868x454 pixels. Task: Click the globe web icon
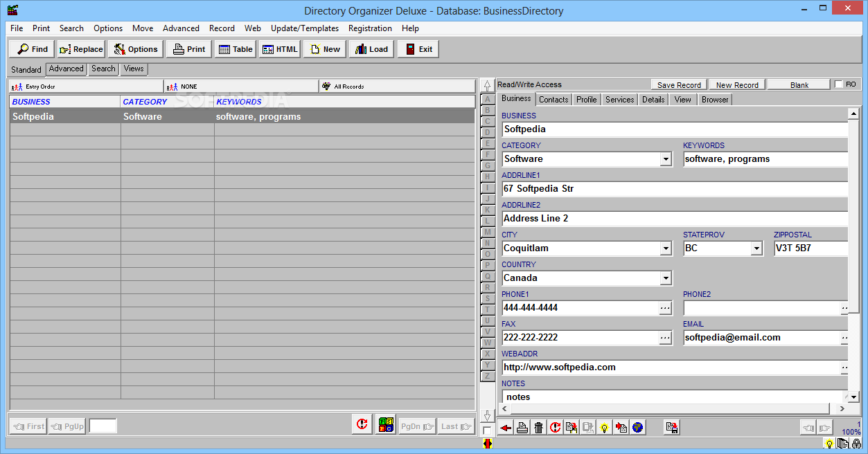coord(637,428)
